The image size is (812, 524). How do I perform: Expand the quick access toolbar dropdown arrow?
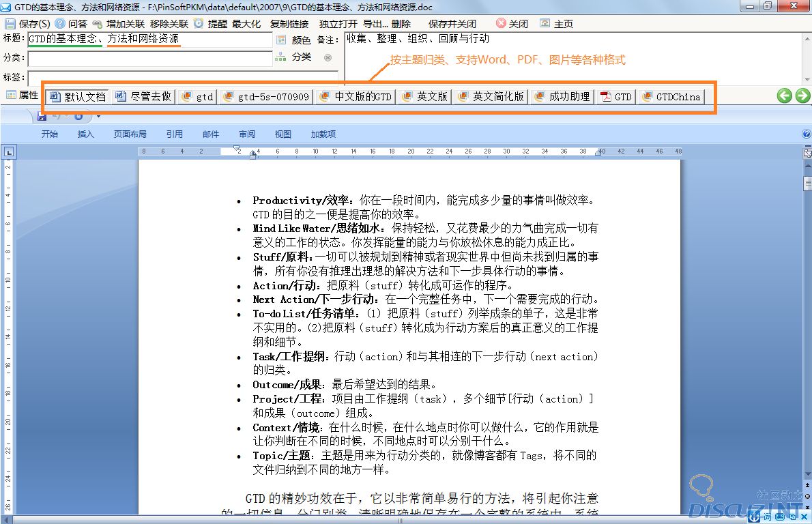(99, 117)
